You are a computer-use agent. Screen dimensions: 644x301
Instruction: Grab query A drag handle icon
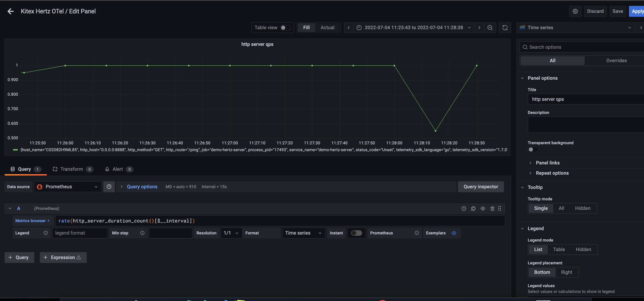coord(500,208)
